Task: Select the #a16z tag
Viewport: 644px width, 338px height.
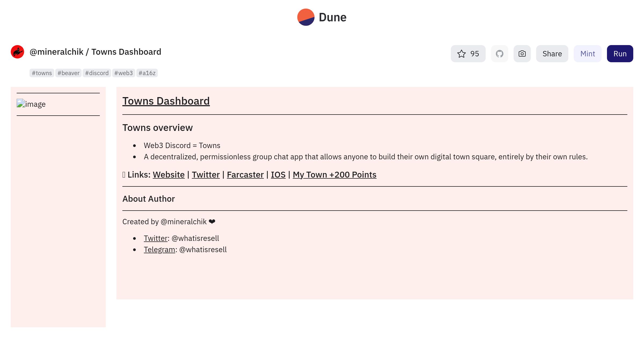Action: pyautogui.click(x=147, y=73)
